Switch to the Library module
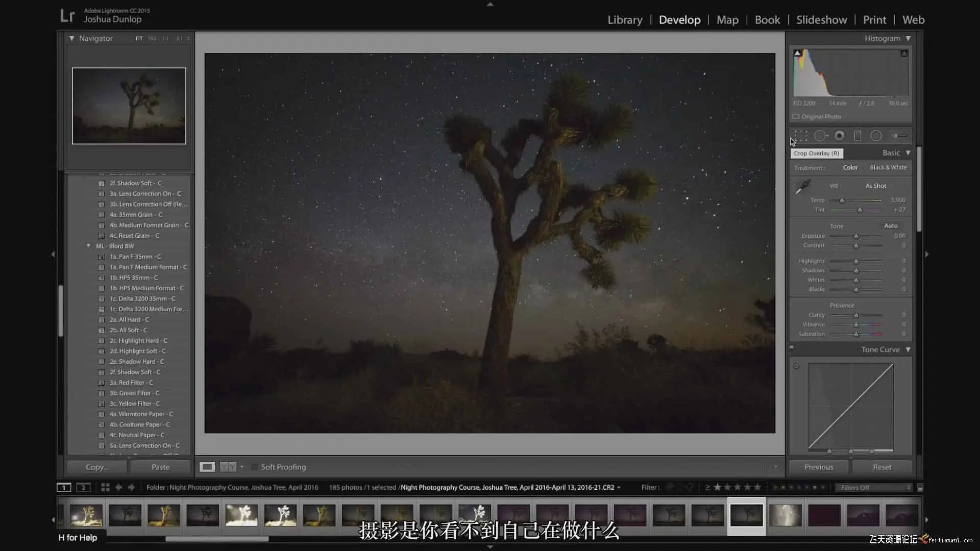980x551 pixels. coord(625,20)
